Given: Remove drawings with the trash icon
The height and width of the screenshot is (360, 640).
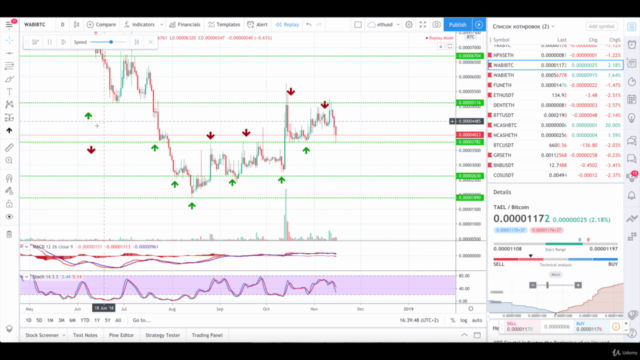Looking at the screenshot, I should [x=9, y=234].
